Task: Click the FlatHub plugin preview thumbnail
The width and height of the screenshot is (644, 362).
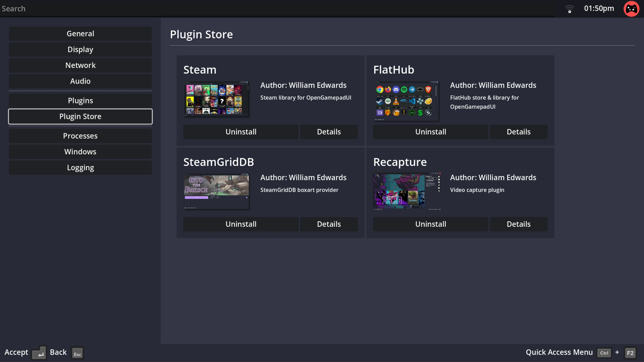Action: [x=406, y=101]
